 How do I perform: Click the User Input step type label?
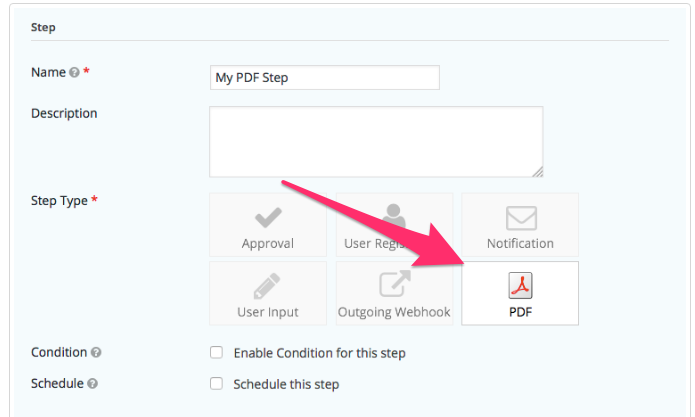pyautogui.click(x=268, y=312)
